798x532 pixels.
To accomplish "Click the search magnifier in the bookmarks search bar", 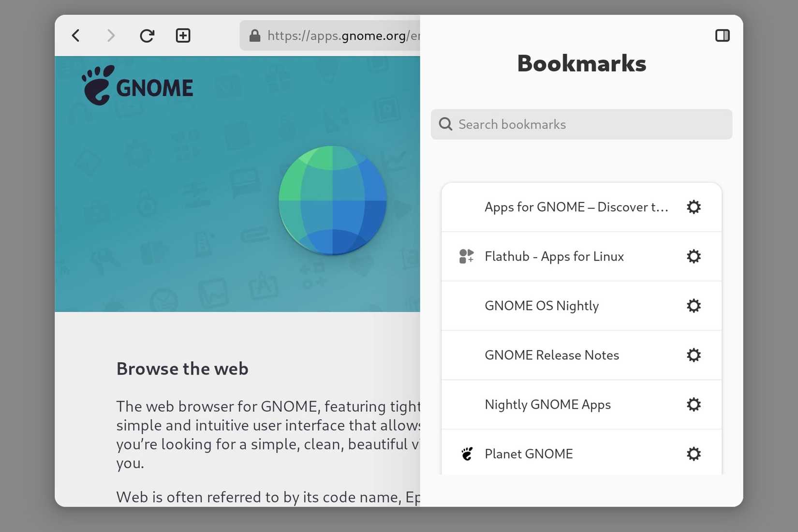I will pos(445,124).
